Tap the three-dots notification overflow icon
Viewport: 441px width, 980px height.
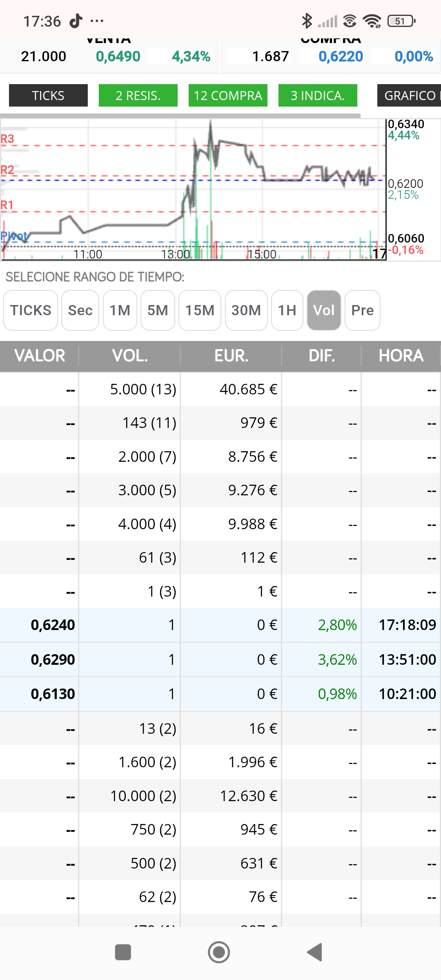(x=97, y=21)
